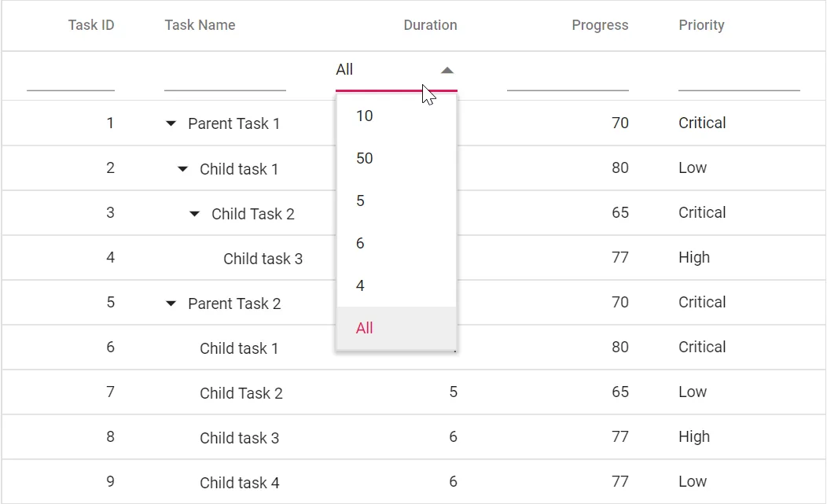Sort by the Task Name column header

(x=200, y=24)
